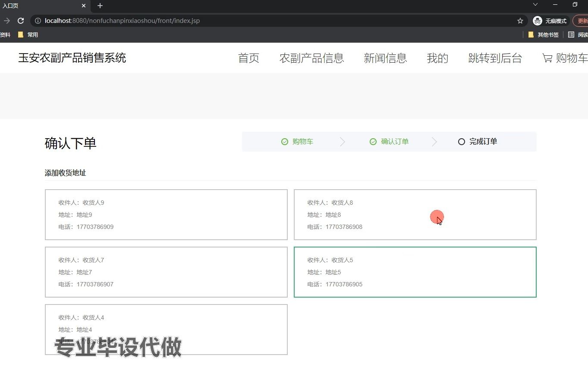Click the green check icon beside 确认订单

coord(373,142)
